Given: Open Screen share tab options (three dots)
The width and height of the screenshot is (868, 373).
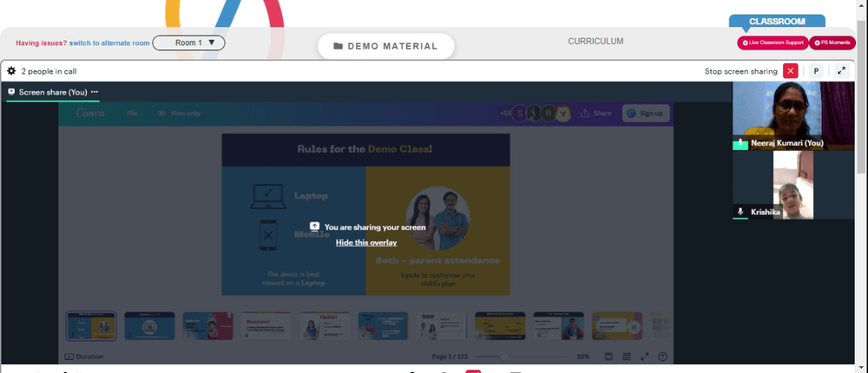Looking at the screenshot, I should pos(95,92).
